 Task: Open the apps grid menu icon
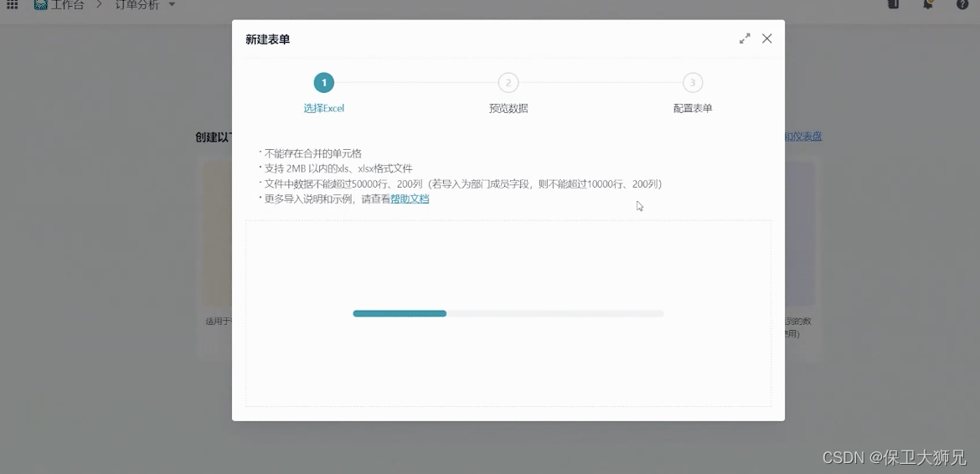[x=12, y=4]
